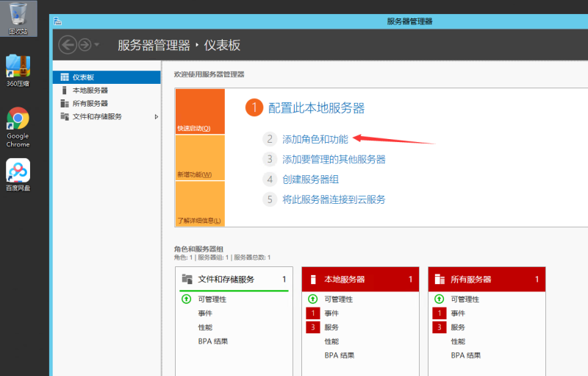Open the Recycle Bin desktop icon
Screen dimensions: 588x376
coord(18,18)
